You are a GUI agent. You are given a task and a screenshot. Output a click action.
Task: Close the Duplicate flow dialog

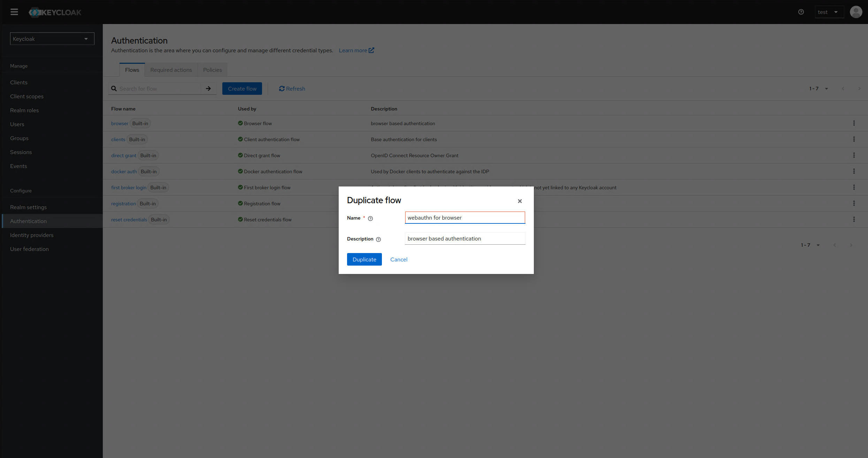click(x=520, y=201)
